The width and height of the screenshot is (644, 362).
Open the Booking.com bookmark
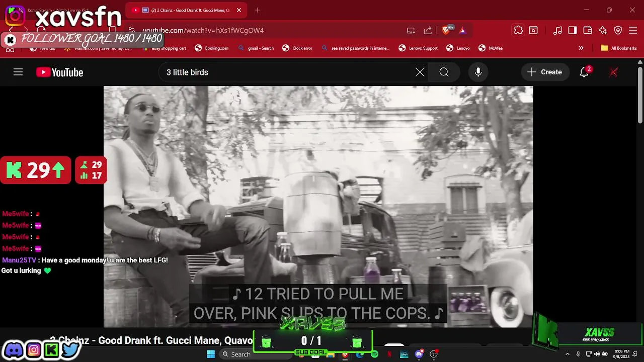point(212,48)
